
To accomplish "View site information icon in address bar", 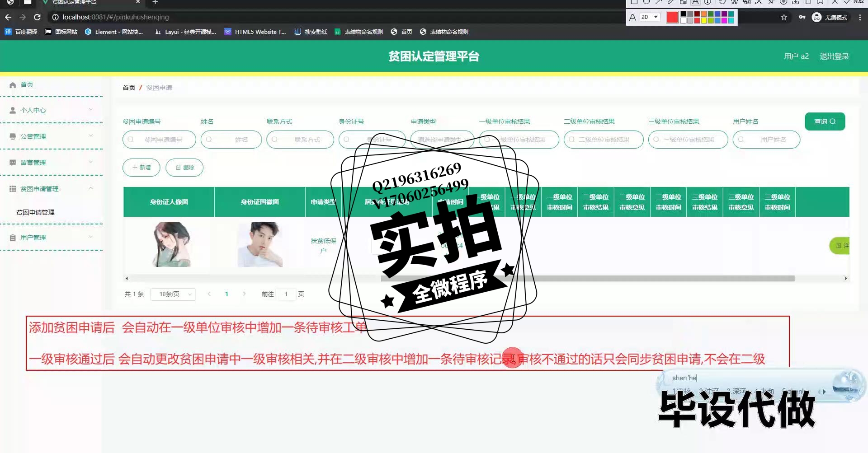I will point(55,17).
